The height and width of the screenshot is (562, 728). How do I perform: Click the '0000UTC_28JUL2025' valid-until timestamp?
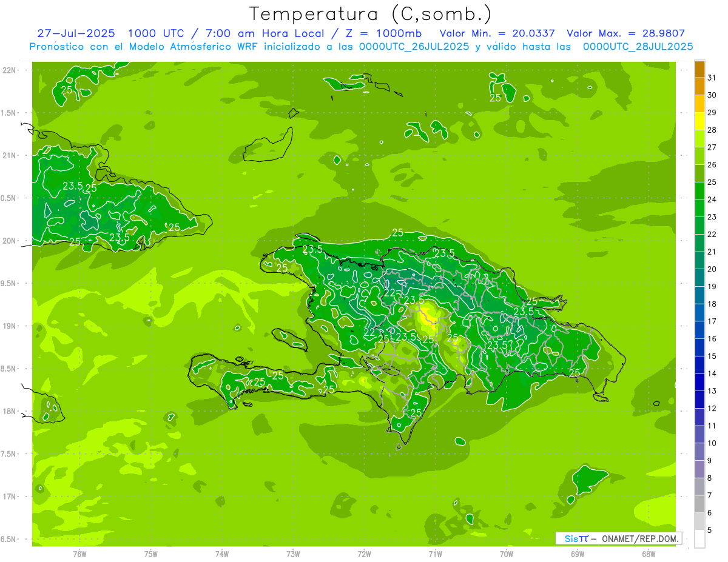638,47
